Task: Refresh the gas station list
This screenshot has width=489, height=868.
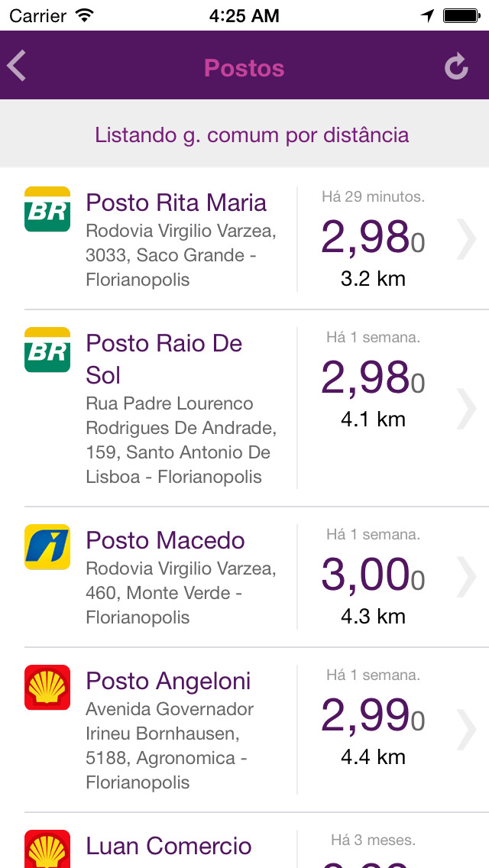Action: point(456,67)
